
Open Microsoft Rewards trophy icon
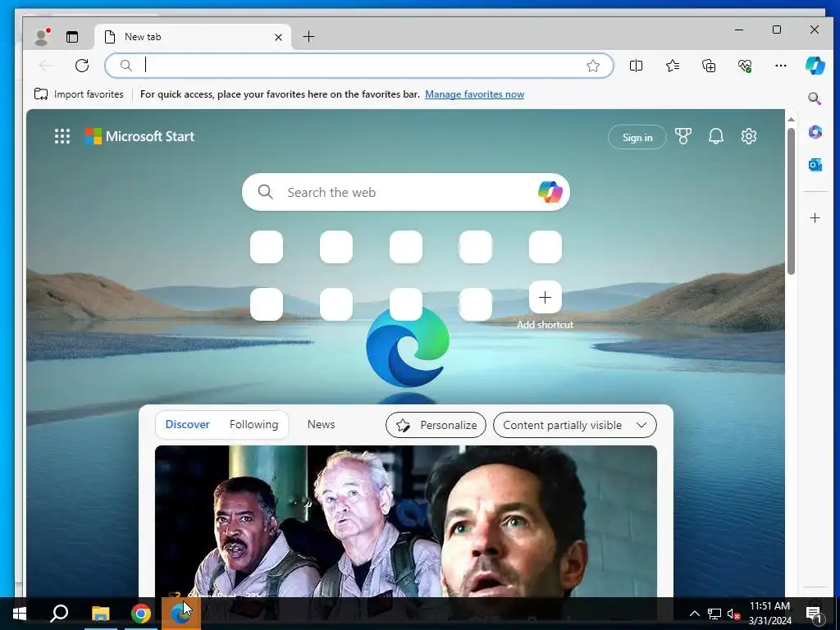pos(683,136)
